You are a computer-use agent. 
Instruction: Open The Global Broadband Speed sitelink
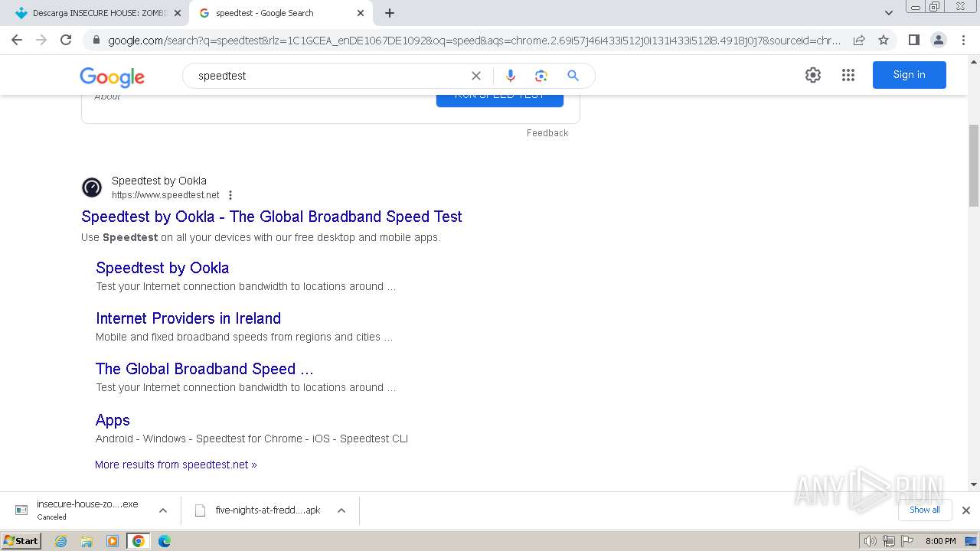[x=204, y=369]
